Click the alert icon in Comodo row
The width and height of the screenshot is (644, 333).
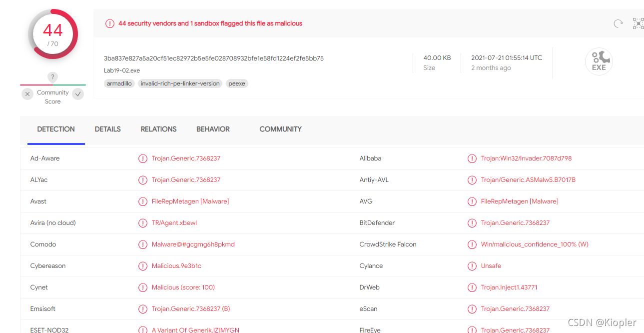point(143,244)
